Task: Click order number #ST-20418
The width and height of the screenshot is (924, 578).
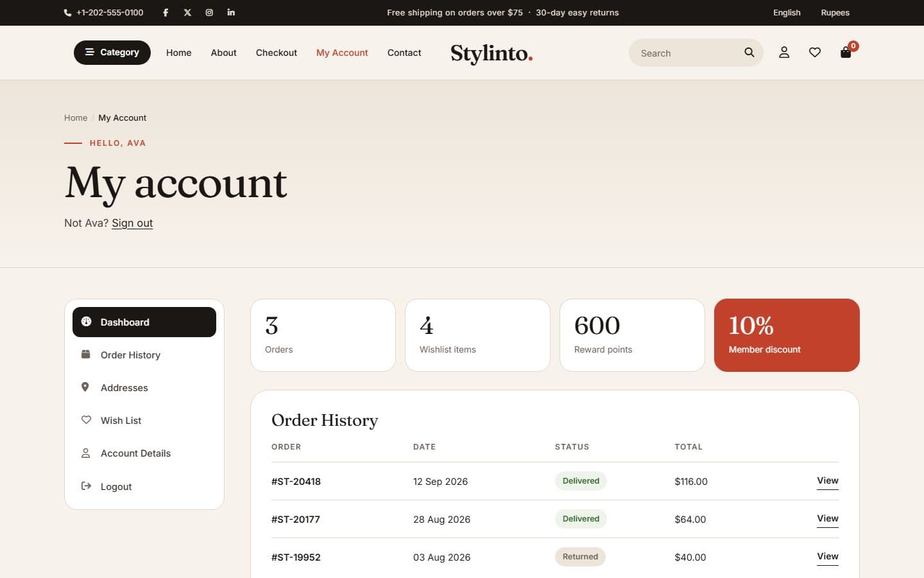Action: tap(296, 482)
